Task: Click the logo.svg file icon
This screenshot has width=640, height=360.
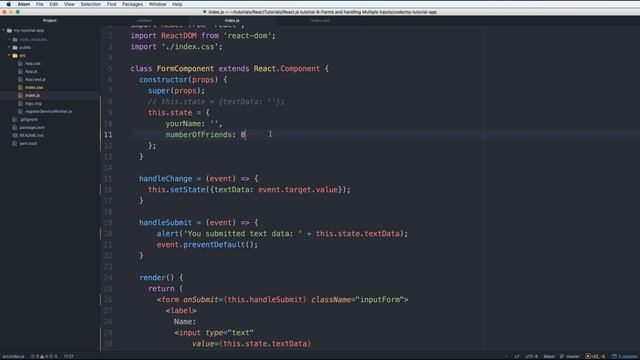Action: 20,104
